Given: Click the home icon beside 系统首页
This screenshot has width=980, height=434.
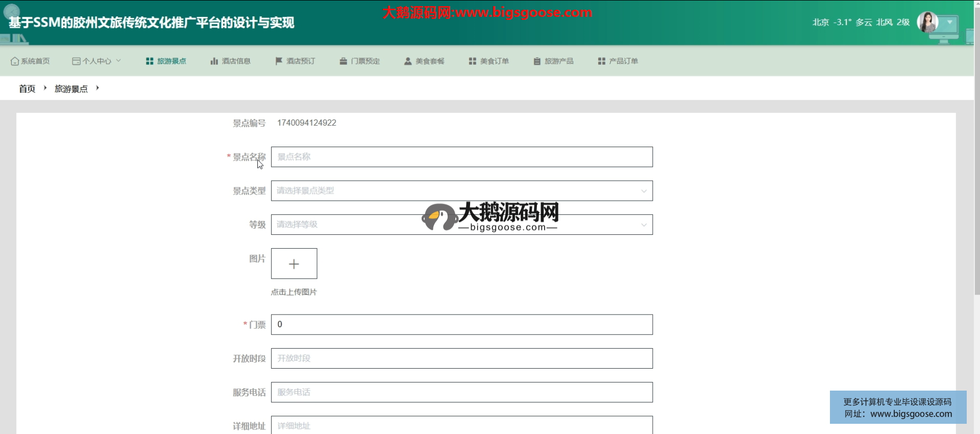Looking at the screenshot, I should (x=15, y=61).
